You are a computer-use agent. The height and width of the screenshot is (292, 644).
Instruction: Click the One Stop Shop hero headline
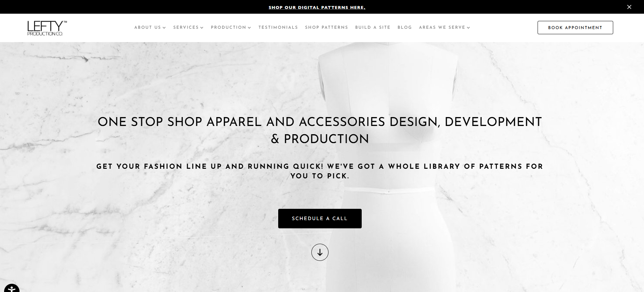[320, 130]
